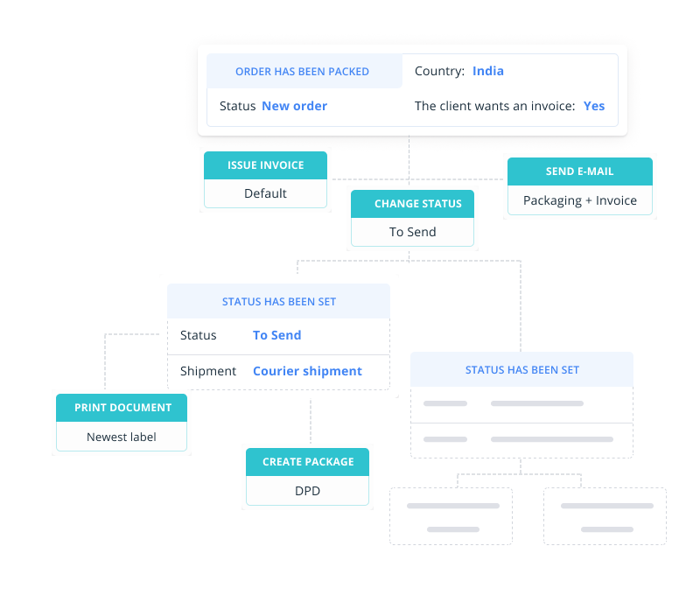The height and width of the screenshot is (602, 700).
Task: Open the Default invoice option
Action: pyautogui.click(x=265, y=192)
